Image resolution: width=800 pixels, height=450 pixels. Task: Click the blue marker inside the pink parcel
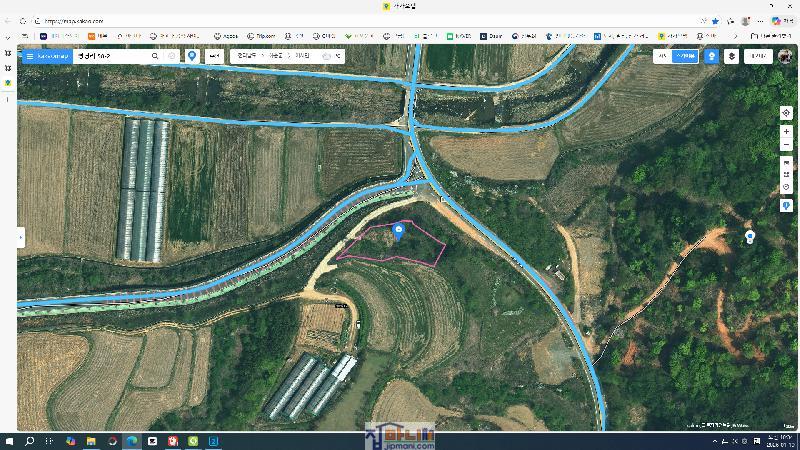[399, 231]
